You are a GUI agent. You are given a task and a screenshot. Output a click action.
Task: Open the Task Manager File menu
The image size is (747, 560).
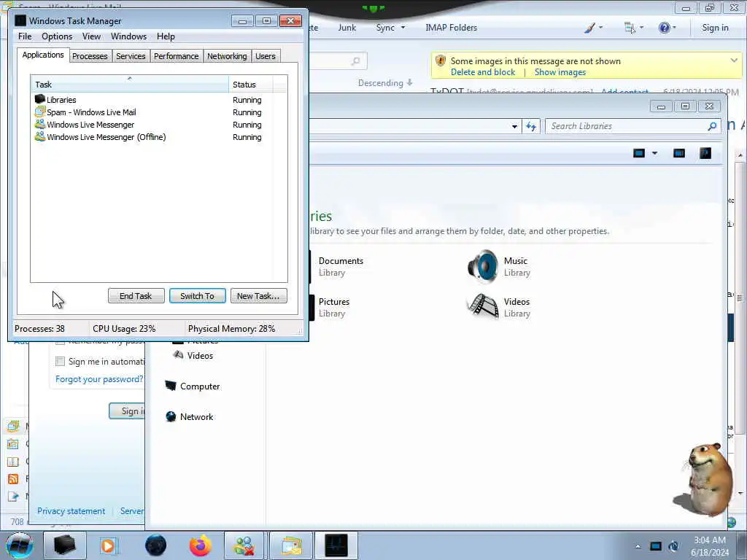pos(25,36)
